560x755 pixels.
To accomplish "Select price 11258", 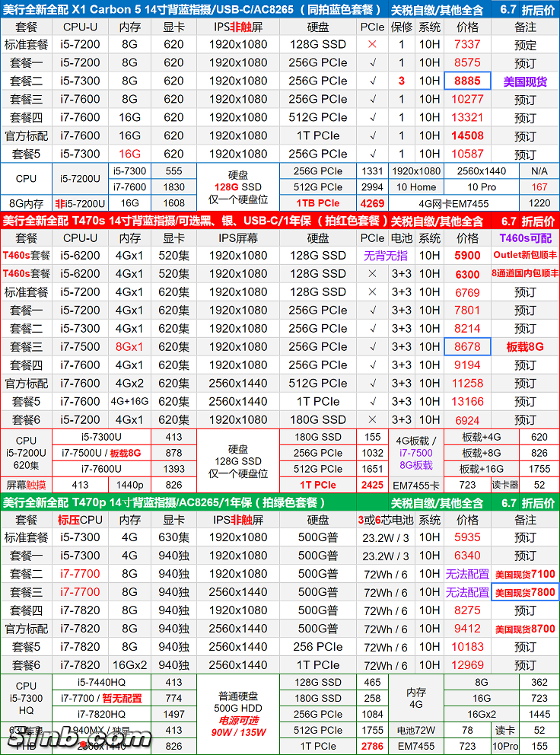I will click(467, 384).
